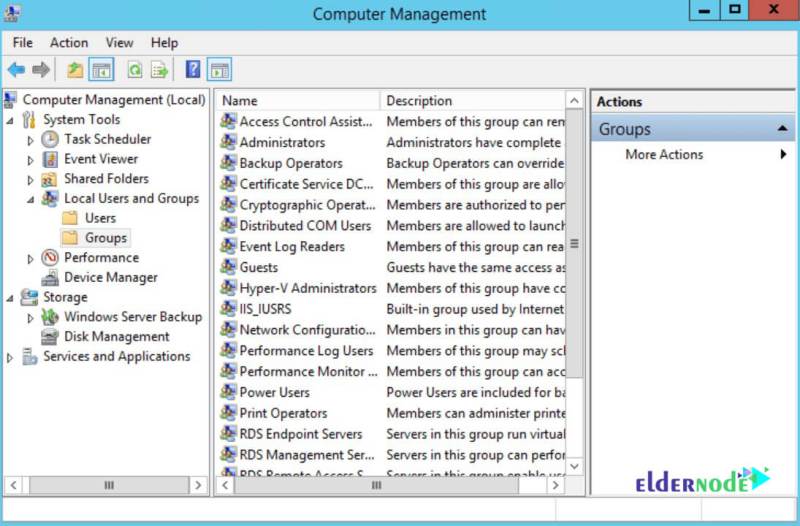Sort list by Description column header
The image size is (800, 526).
coord(473,101)
